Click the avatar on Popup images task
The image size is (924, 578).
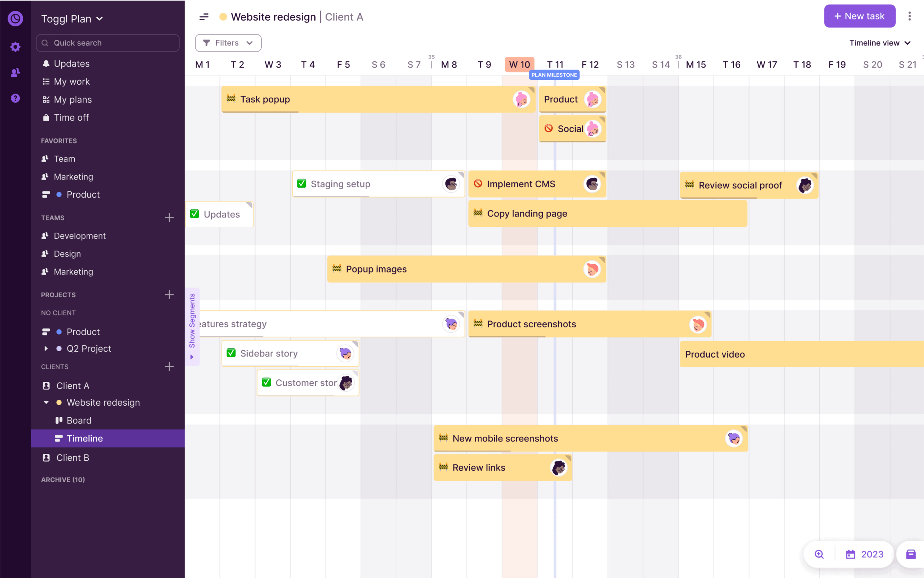[x=592, y=269]
